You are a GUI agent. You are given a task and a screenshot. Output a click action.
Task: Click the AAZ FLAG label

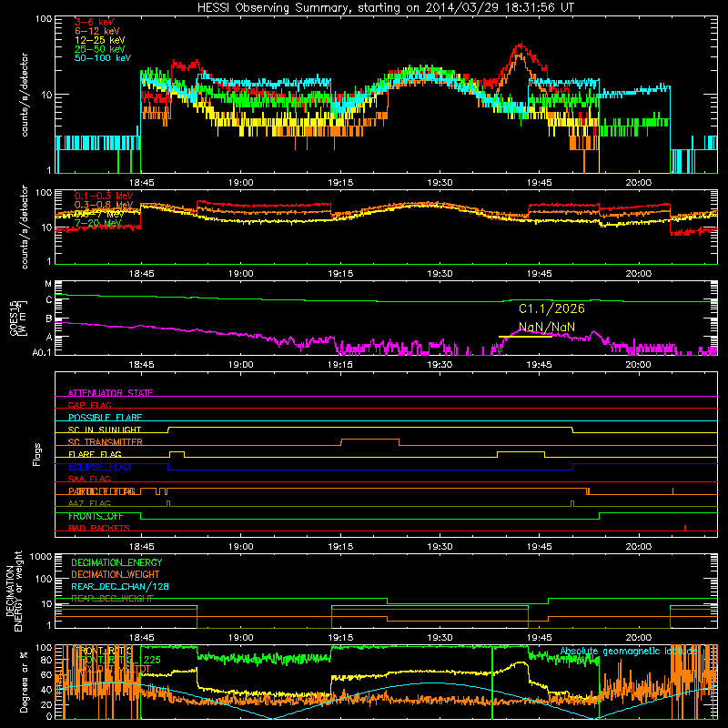click(89, 503)
